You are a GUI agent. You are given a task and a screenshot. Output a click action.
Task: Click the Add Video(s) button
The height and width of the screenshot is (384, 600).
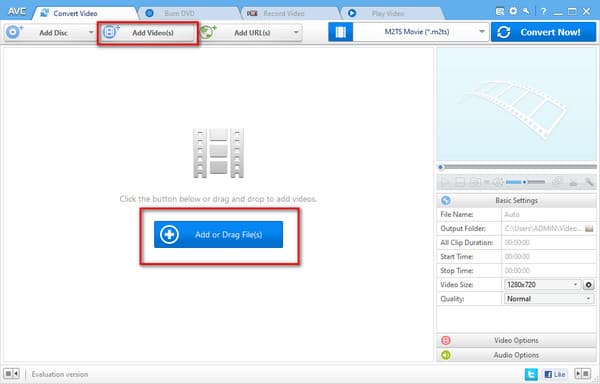[x=148, y=33]
